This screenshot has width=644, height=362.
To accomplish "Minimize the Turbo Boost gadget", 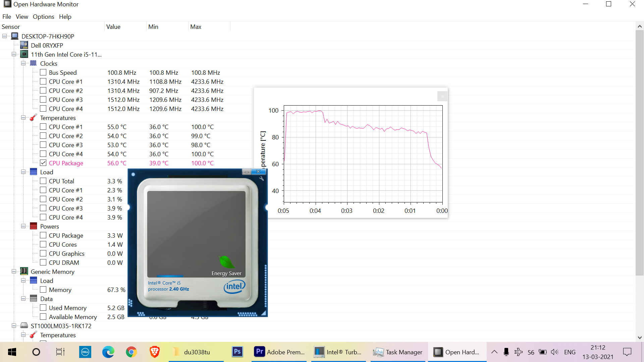I will (247, 172).
